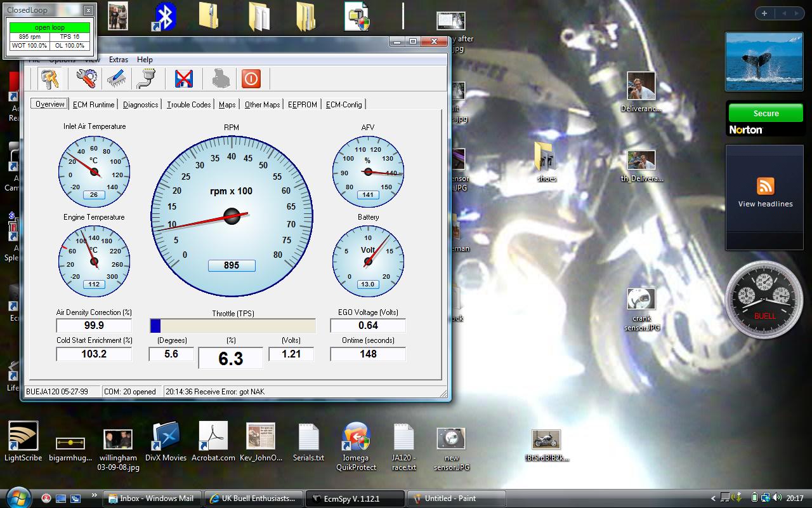812x508 pixels.
Task: Click the serial cable connection icon
Action: [x=145, y=79]
